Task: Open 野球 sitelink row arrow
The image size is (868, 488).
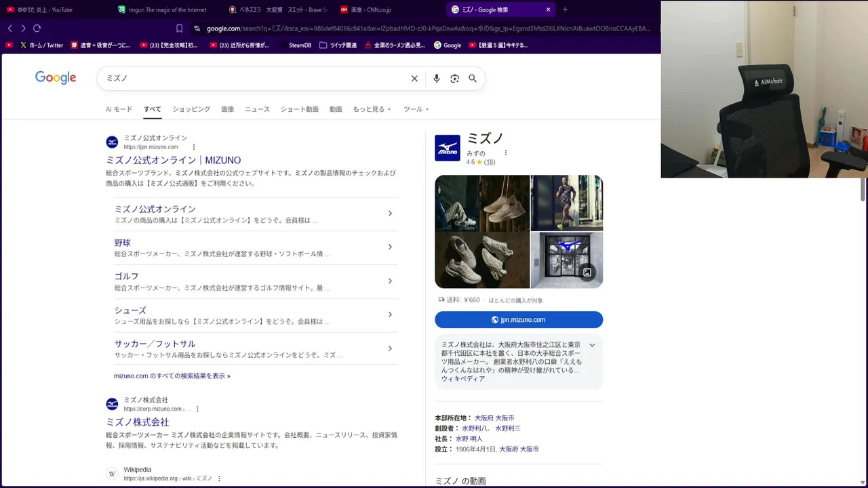Action: (390, 247)
